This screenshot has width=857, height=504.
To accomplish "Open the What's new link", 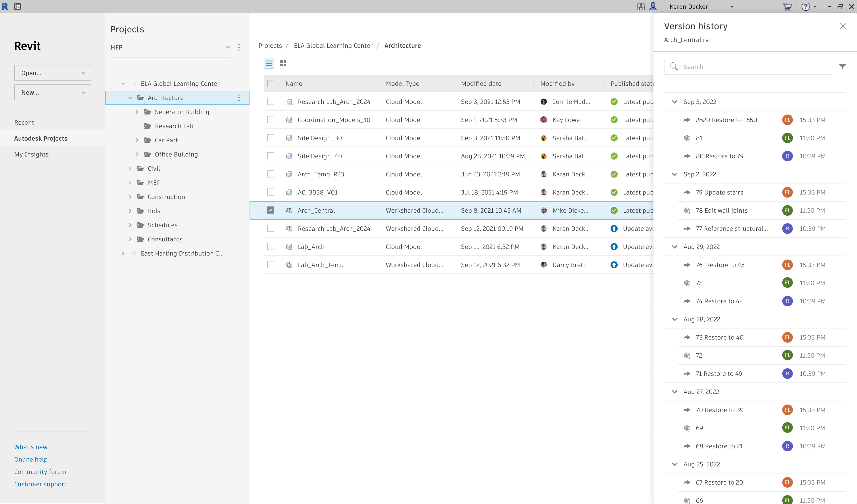I will [x=31, y=447].
